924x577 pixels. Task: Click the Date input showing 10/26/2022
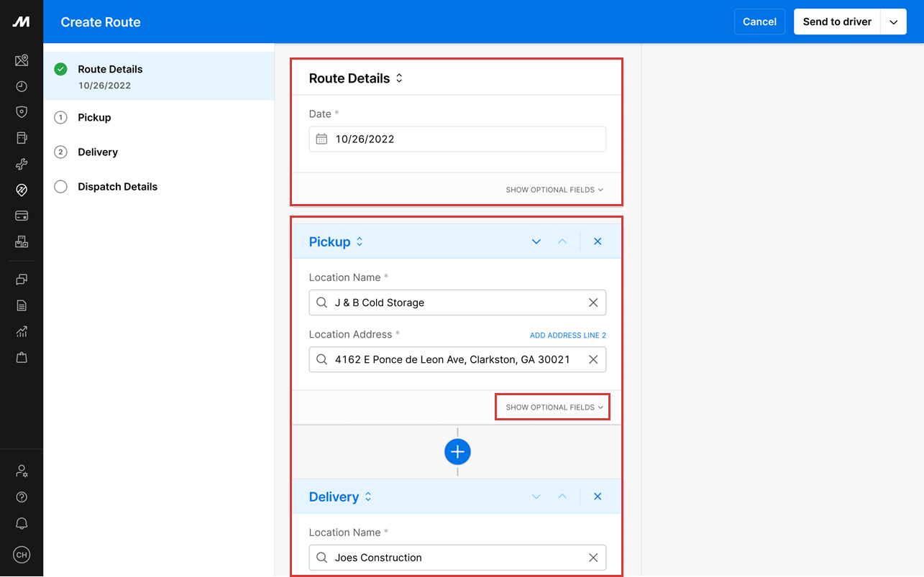(x=457, y=139)
